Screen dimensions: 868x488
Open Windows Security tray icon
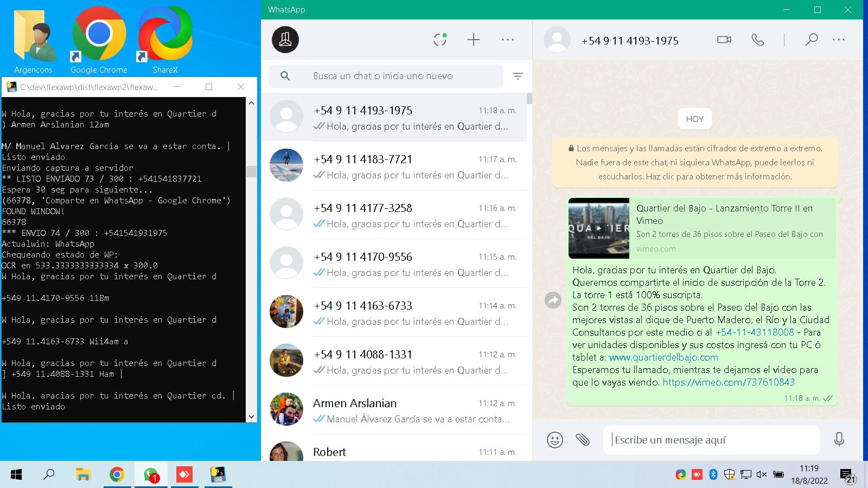[730, 474]
